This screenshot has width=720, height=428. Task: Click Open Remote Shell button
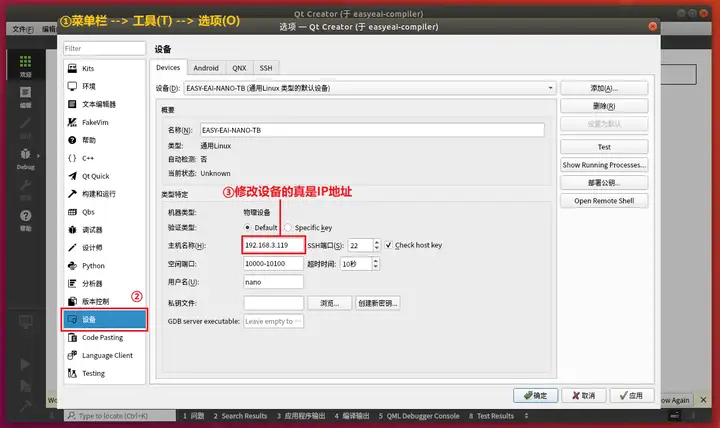604,201
